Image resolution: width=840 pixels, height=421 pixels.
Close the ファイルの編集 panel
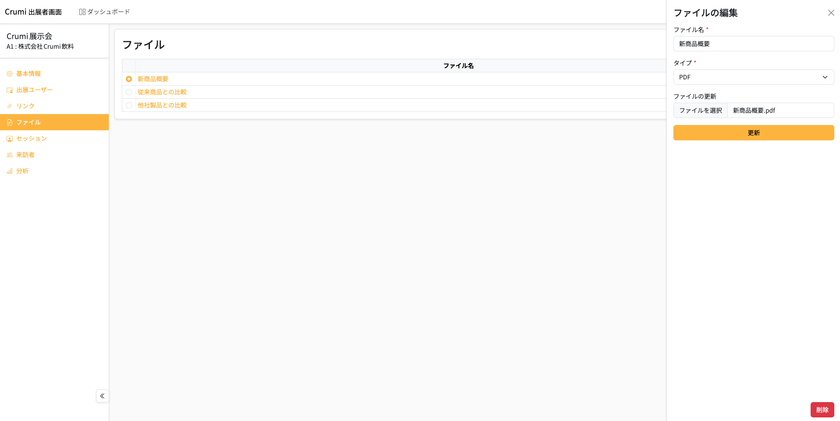831,13
